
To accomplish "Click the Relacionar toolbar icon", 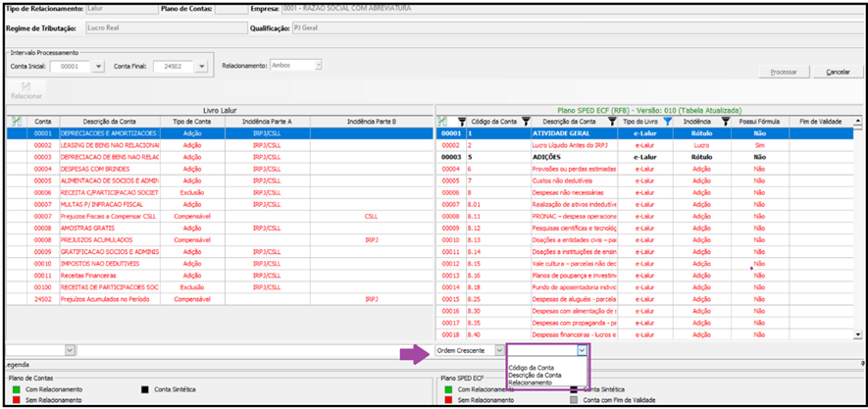I will (x=26, y=91).
